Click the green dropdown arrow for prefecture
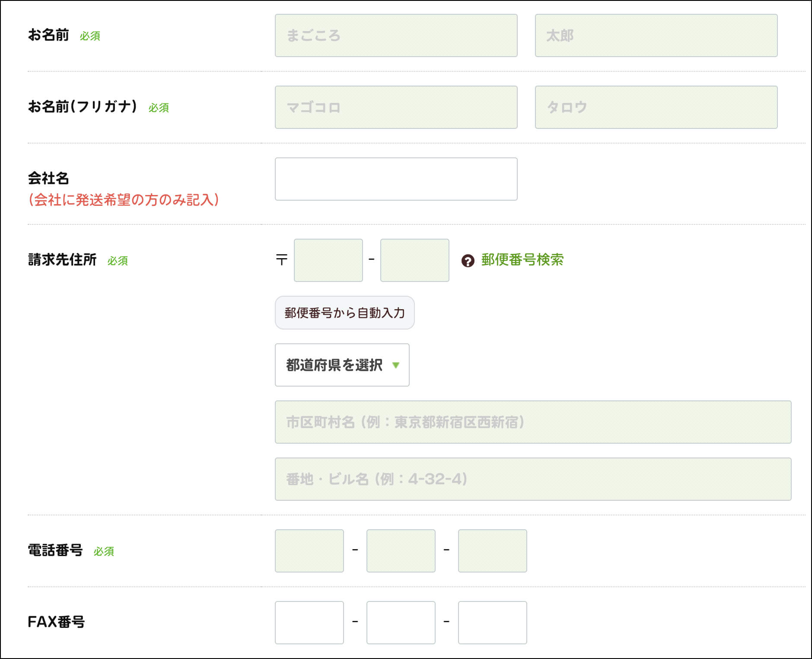 coord(395,365)
